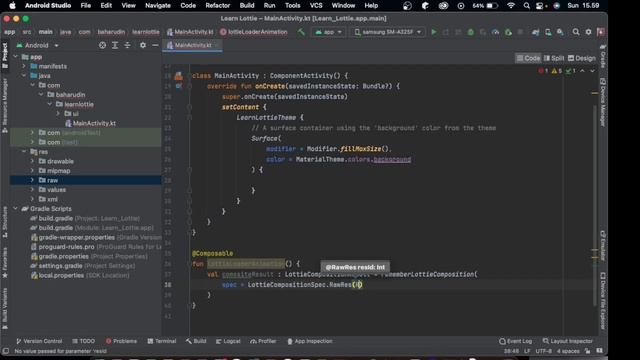Hide the Project panel with minus icon

click(155, 45)
